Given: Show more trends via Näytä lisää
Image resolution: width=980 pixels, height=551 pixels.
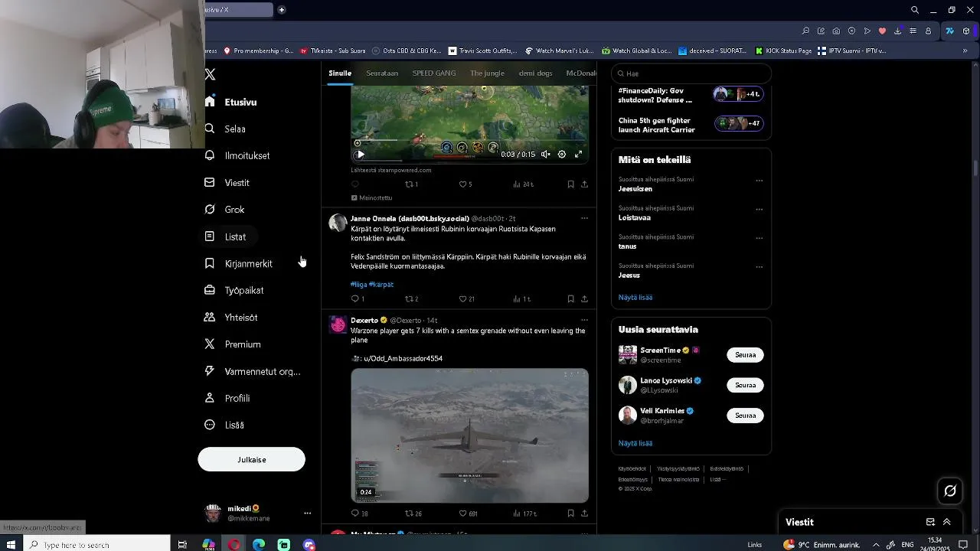Looking at the screenshot, I should click(635, 297).
